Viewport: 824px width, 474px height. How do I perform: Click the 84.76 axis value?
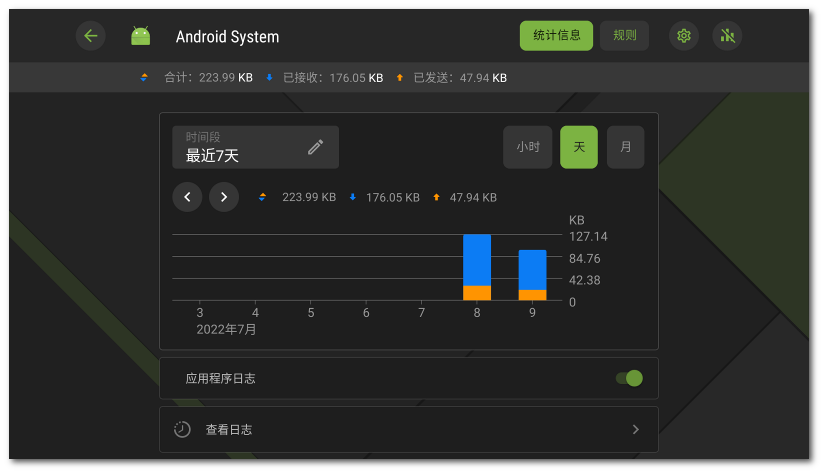[x=584, y=259]
